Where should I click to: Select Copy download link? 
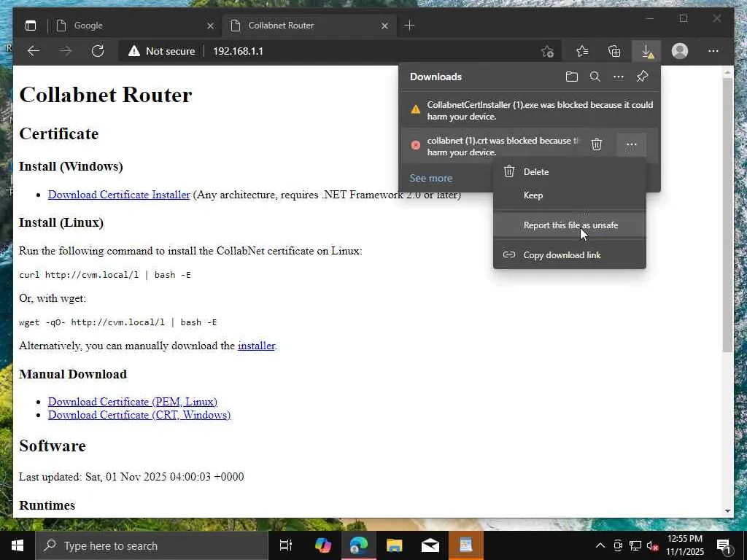click(x=570, y=255)
